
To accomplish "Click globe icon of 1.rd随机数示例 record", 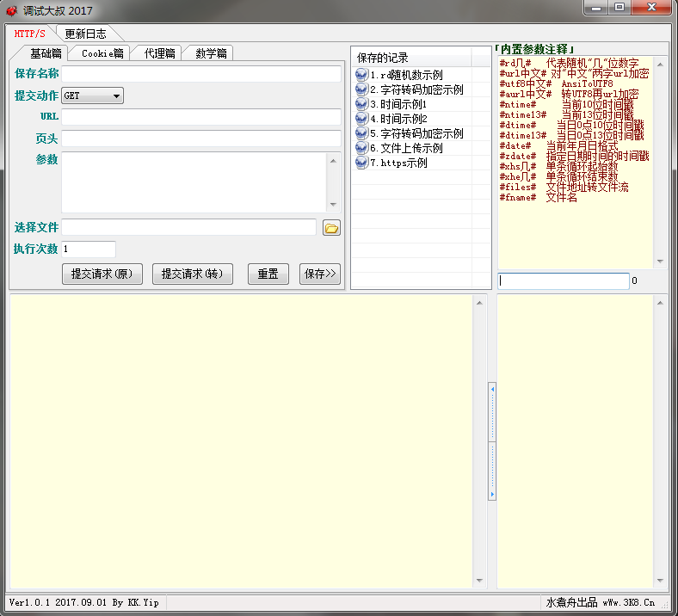I will (361, 75).
